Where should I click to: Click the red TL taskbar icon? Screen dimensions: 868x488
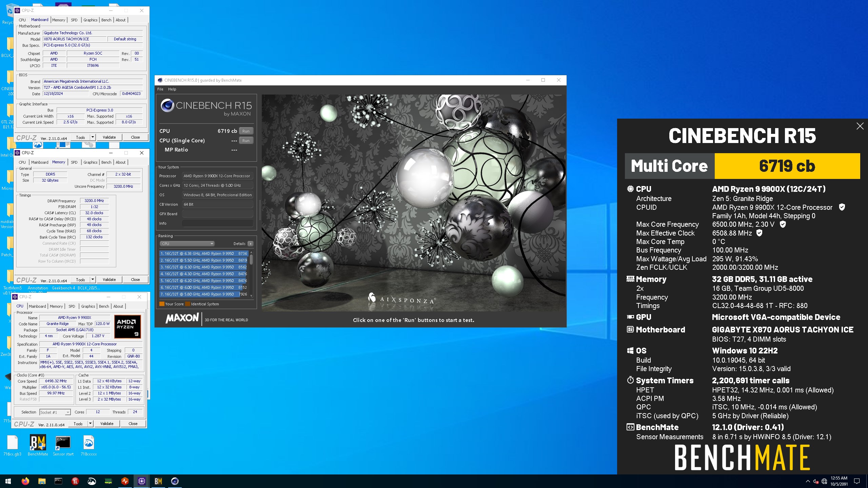pos(75,481)
